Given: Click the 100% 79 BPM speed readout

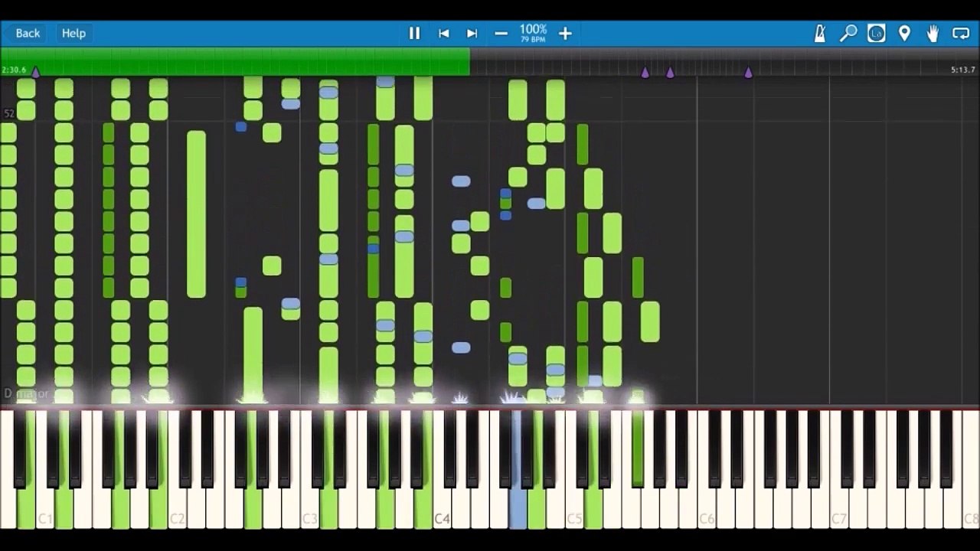Looking at the screenshot, I should click(533, 33).
